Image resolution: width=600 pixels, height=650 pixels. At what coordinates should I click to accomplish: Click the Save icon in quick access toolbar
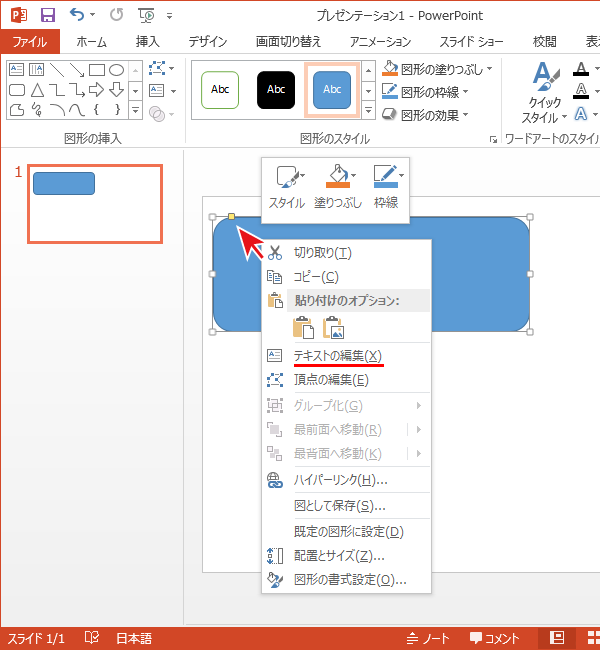47,15
